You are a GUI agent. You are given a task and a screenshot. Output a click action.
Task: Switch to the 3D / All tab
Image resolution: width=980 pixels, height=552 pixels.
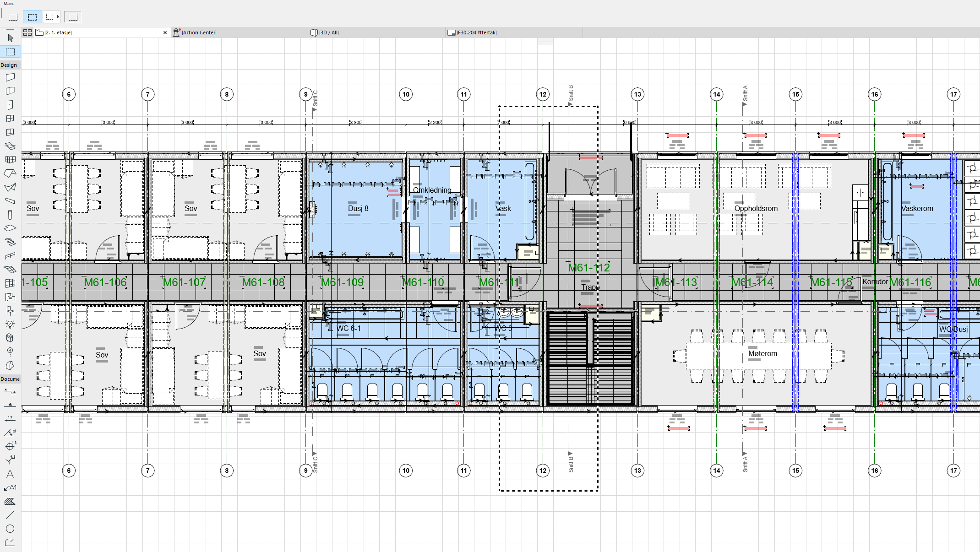[x=329, y=32]
